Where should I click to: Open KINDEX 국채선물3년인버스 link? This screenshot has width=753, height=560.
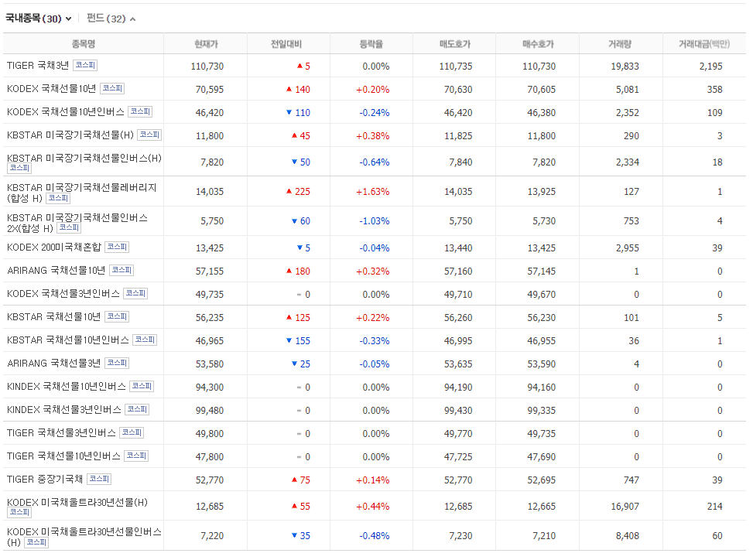click(x=64, y=410)
